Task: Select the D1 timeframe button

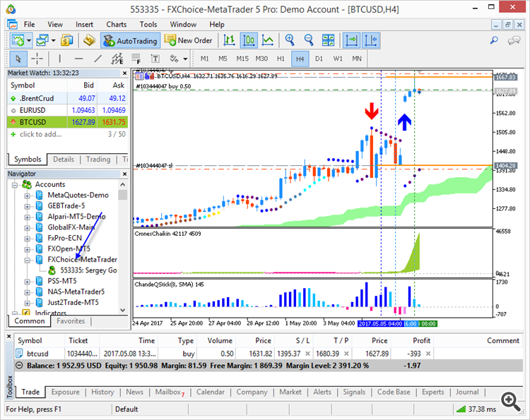Action: (319, 59)
